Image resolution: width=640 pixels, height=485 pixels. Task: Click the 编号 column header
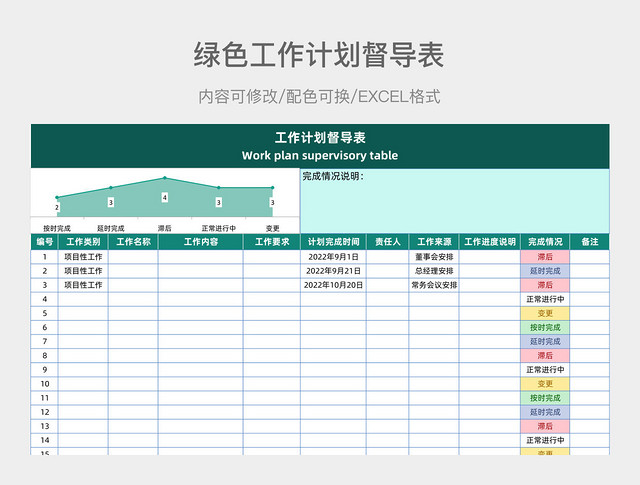click(44, 242)
